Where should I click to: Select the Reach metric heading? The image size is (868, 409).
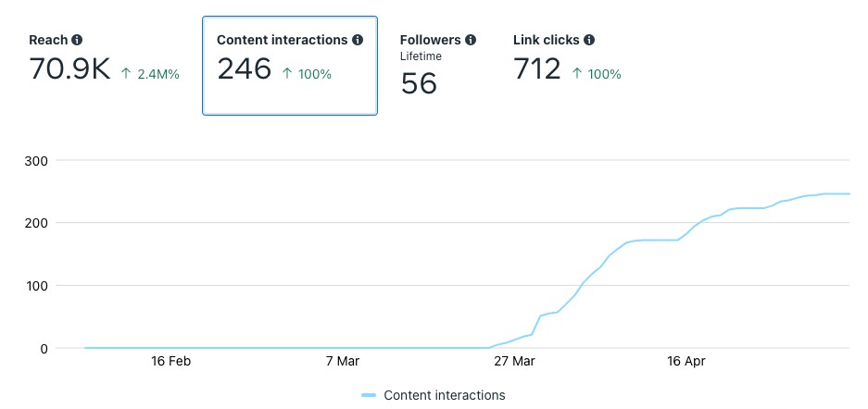click(x=48, y=41)
